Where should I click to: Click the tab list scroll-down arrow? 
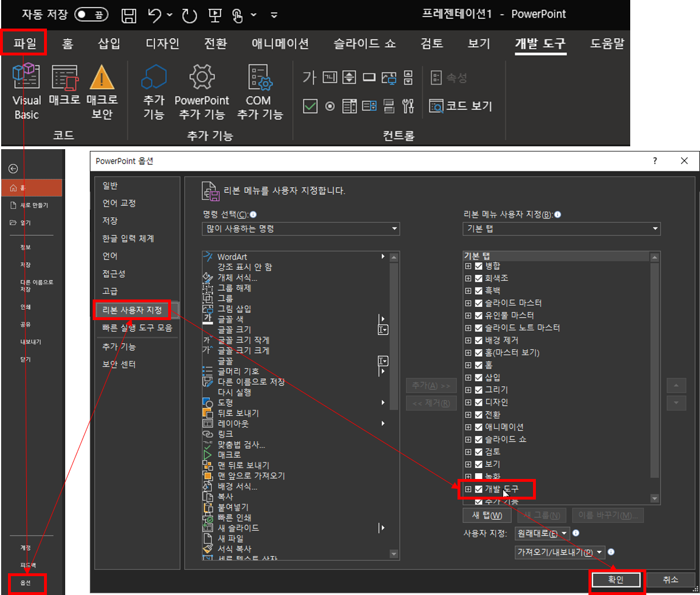(x=655, y=499)
